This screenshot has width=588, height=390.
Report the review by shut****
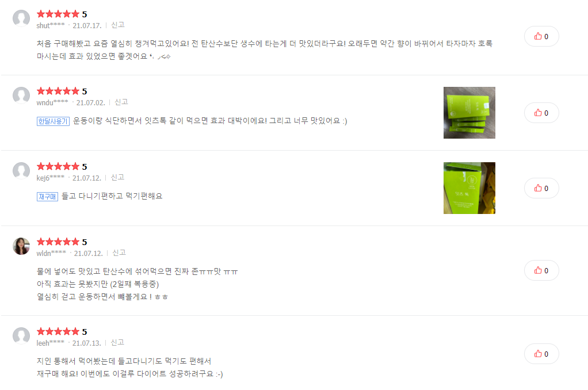118,25
